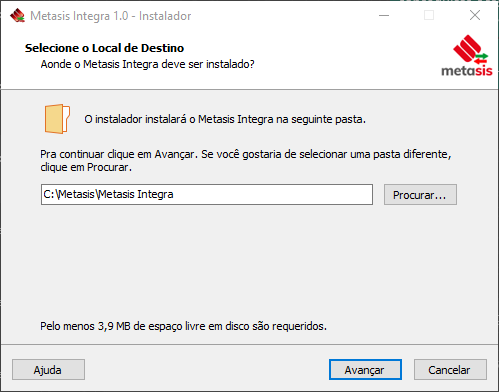This screenshot has height=392, width=499.
Task: Abort installation with Cancelar button
Action: tap(450, 370)
